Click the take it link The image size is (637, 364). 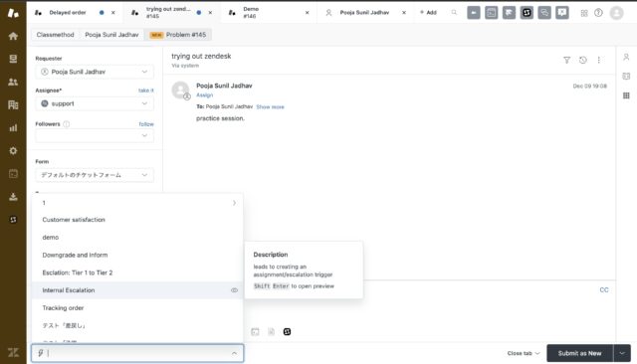146,91
